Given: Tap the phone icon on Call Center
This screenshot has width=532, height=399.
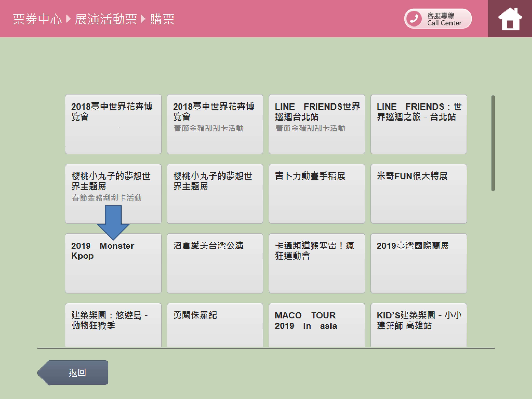Looking at the screenshot, I should pyautogui.click(x=414, y=19).
